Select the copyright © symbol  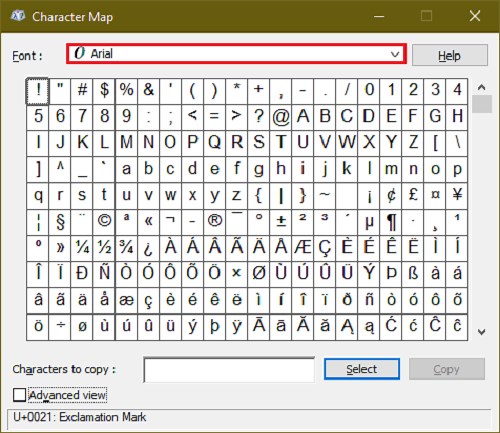(x=104, y=222)
